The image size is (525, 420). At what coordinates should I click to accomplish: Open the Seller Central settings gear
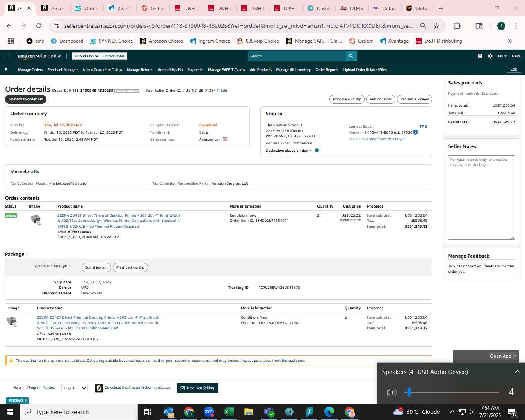click(490, 56)
